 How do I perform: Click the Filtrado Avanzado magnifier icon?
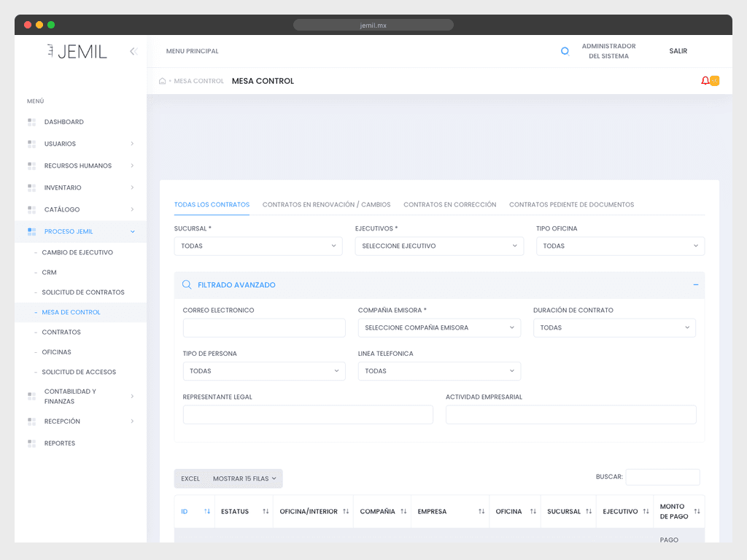pyautogui.click(x=187, y=285)
